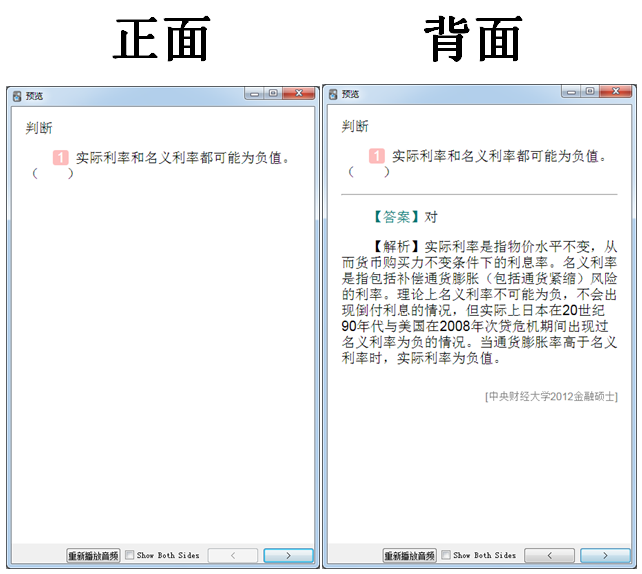642x574 pixels.
Task: Click 重新播放音频 in the right window
Action: tap(409, 556)
